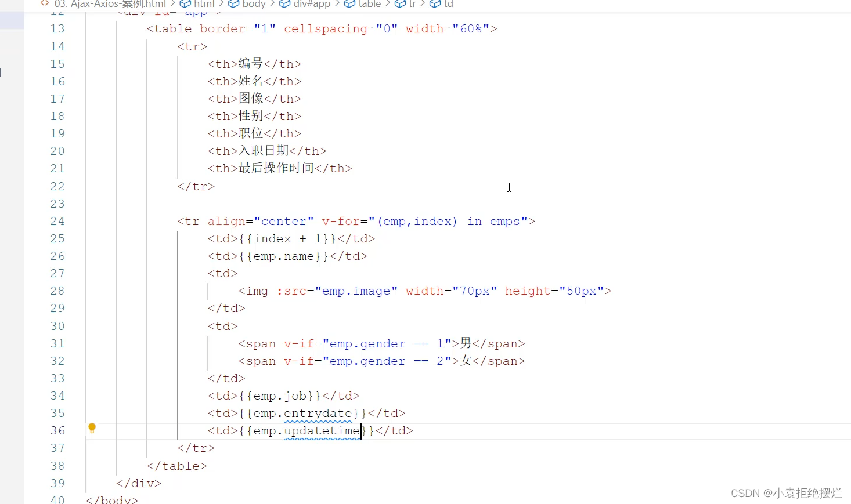The image size is (851, 504).
Task: Click the table cube icon in breadcrumb
Action: (x=349, y=4)
